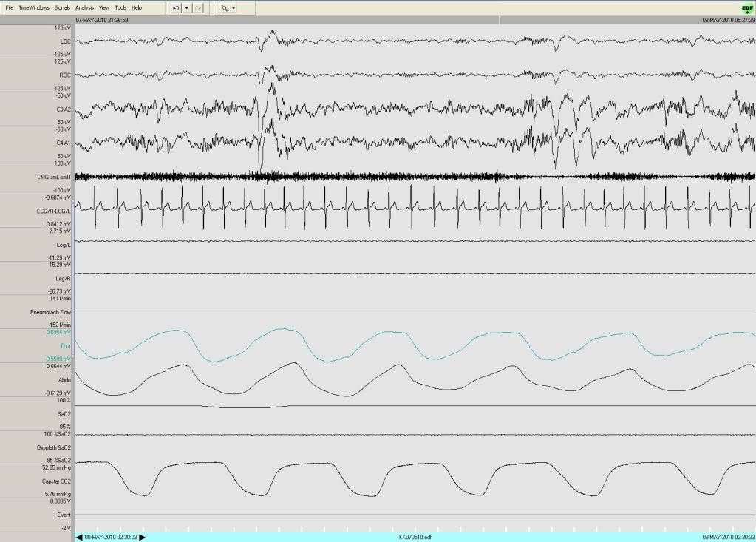This screenshot has height=542, width=756.
Task: Open the TimeWindows menu
Action: pyautogui.click(x=34, y=7)
